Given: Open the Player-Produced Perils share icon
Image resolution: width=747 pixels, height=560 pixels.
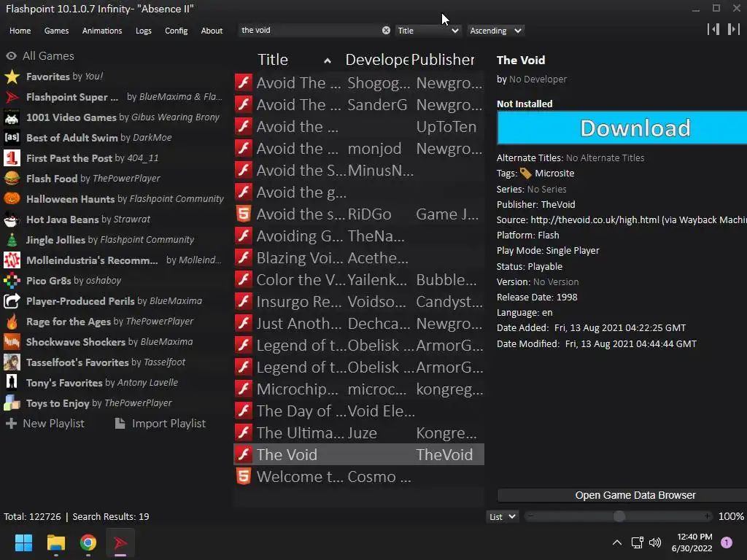Looking at the screenshot, I should pyautogui.click(x=12, y=301).
